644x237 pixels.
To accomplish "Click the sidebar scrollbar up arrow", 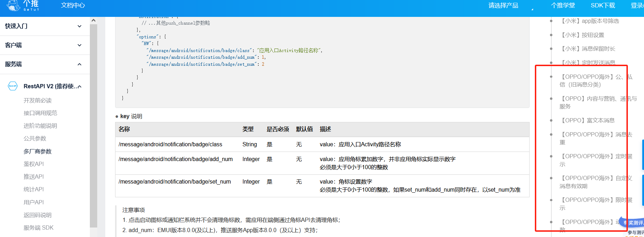I will [93, 20].
